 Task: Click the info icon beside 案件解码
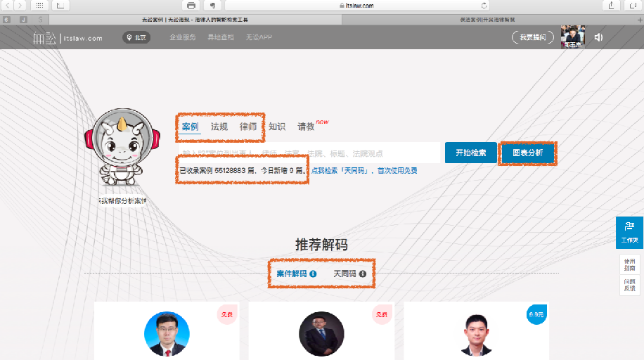click(x=313, y=274)
